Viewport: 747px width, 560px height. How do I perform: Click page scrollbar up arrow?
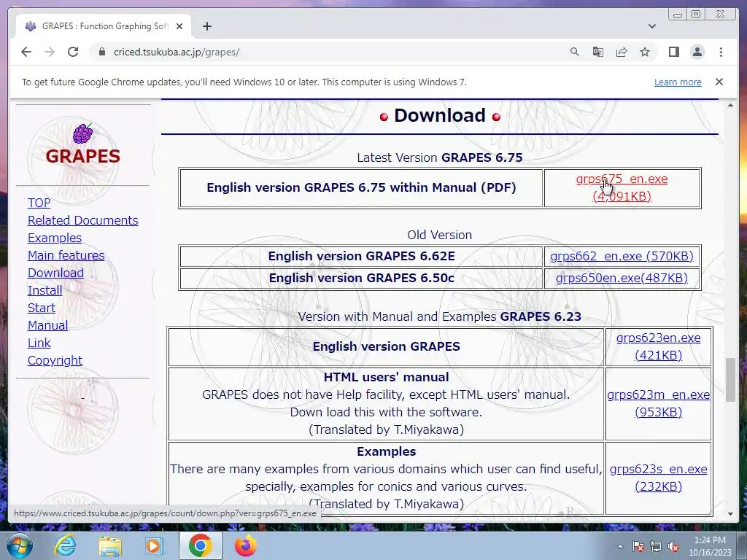[730, 105]
